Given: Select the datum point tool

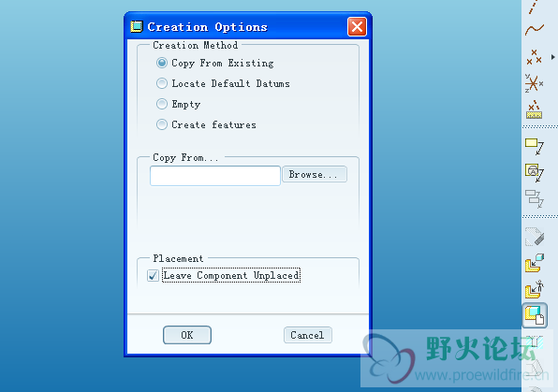Looking at the screenshot, I should click(535, 57).
